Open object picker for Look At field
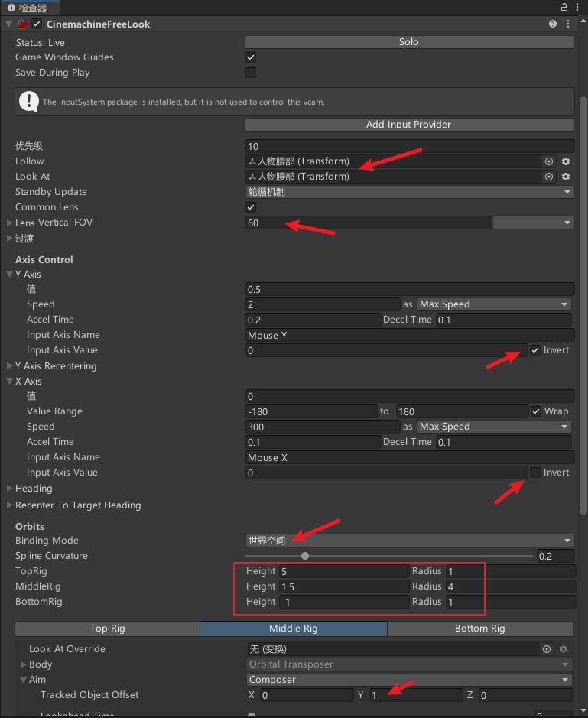588x718 pixels. 548,177
